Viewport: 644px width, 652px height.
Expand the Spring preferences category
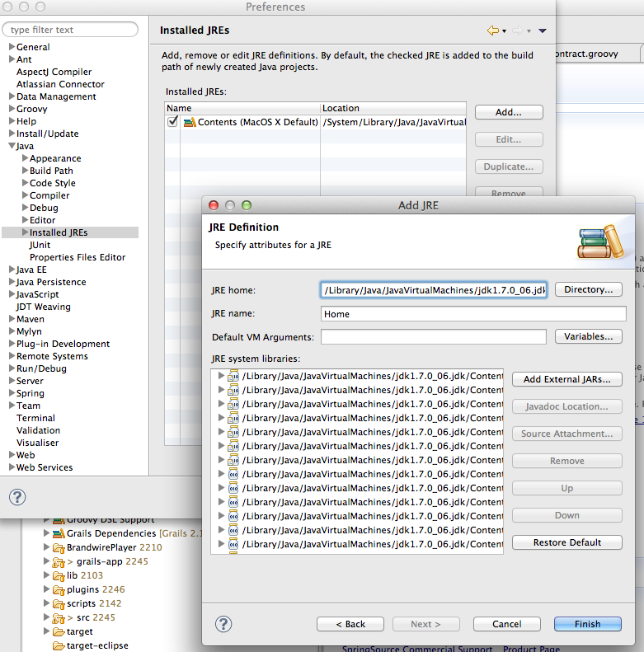[12, 392]
